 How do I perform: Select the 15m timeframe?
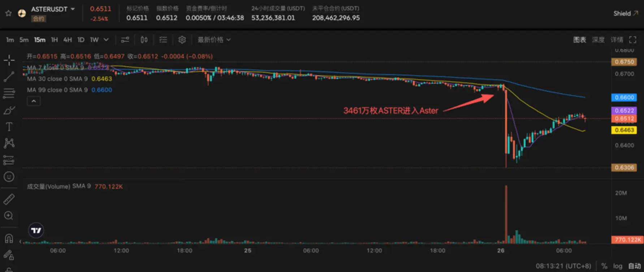tap(40, 40)
